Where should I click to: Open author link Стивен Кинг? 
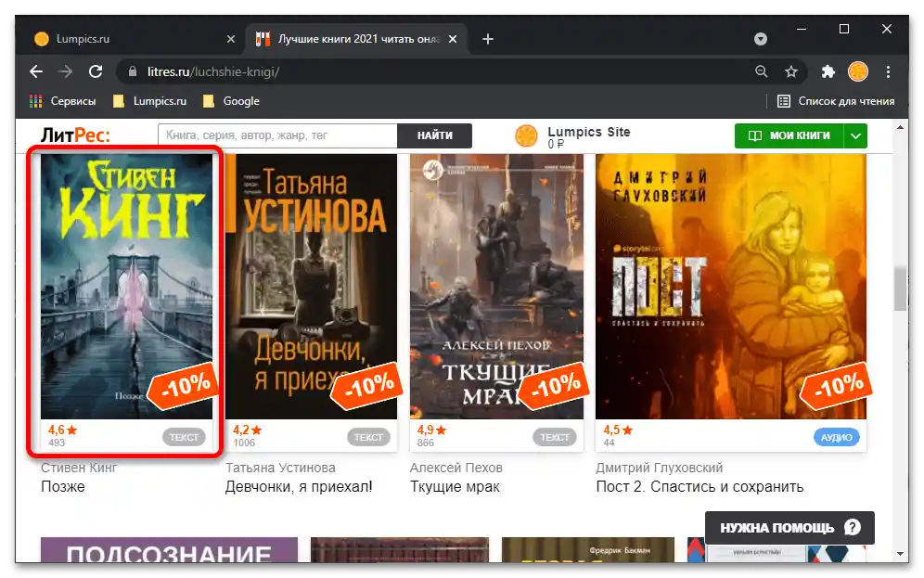(79, 468)
